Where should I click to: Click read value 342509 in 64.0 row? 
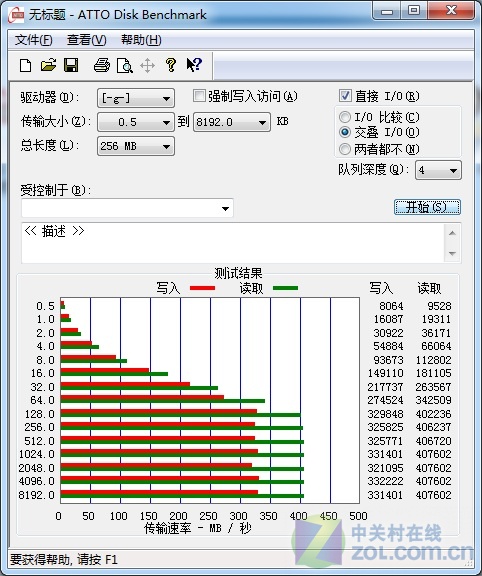[434, 400]
